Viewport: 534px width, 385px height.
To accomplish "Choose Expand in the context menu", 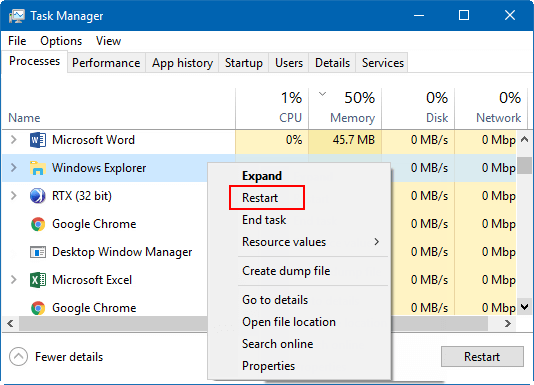I will [262, 176].
